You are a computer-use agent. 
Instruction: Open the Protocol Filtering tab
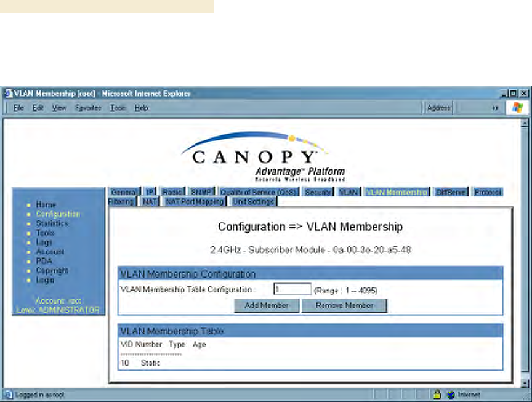[488, 192]
